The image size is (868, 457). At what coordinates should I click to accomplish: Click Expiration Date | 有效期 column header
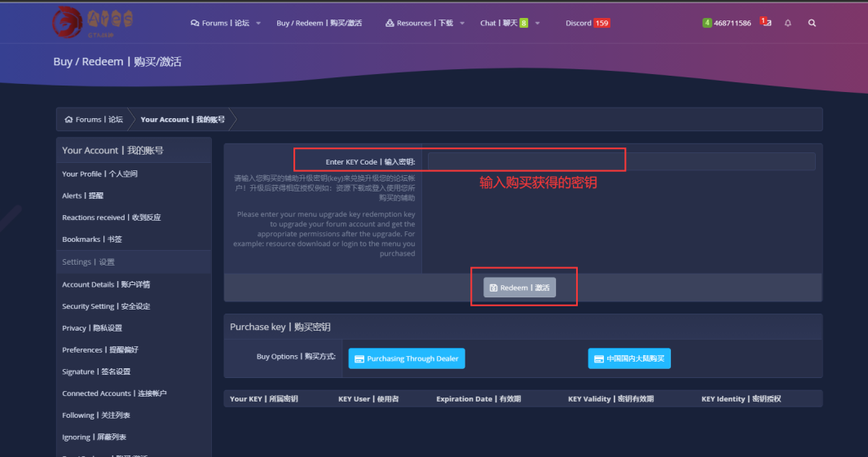click(x=478, y=399)
